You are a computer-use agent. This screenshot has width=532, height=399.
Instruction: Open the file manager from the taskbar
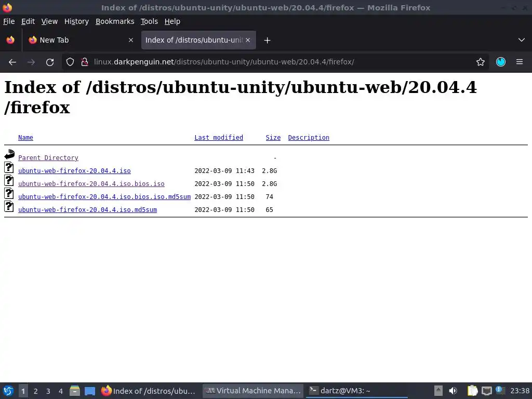coord(75,391)
